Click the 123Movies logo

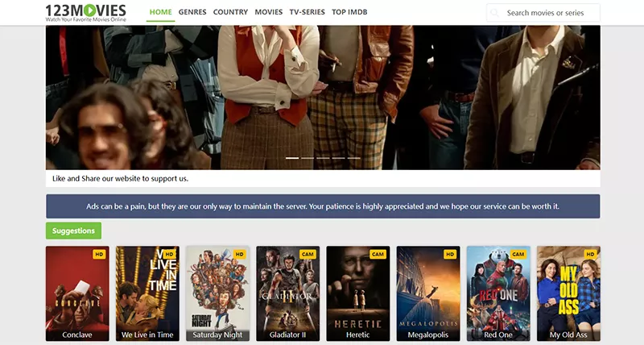click(x=86, y=12)
